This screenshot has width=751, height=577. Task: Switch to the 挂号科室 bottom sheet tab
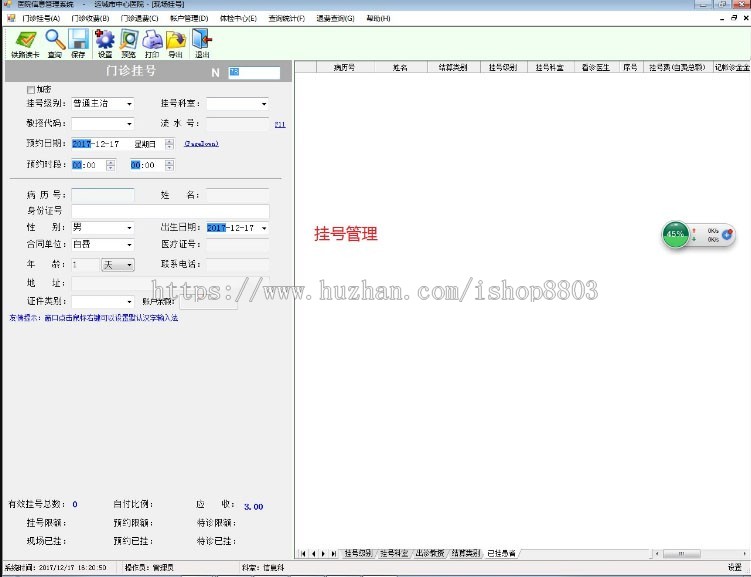[393, 553]
